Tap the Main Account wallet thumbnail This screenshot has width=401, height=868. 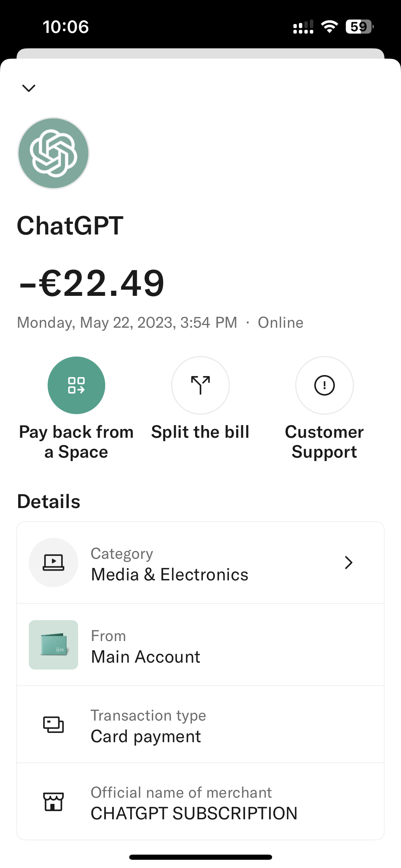[x=53, y=645]
